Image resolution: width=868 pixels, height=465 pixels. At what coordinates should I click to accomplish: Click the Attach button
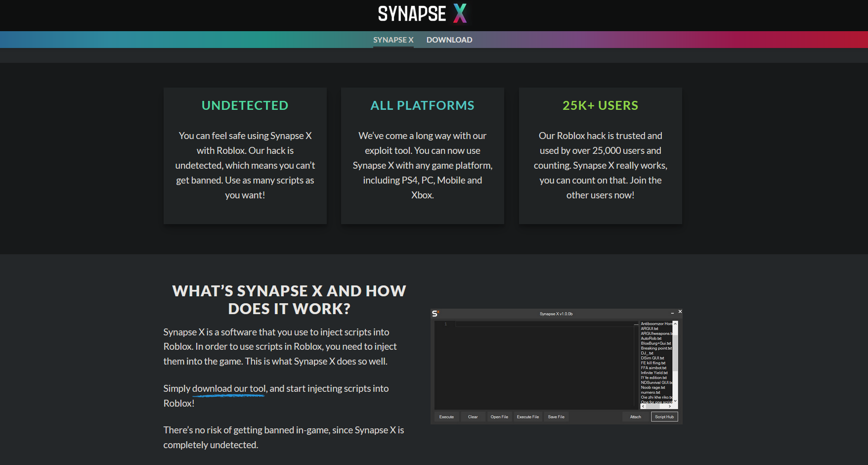click(x=635, y=417)
